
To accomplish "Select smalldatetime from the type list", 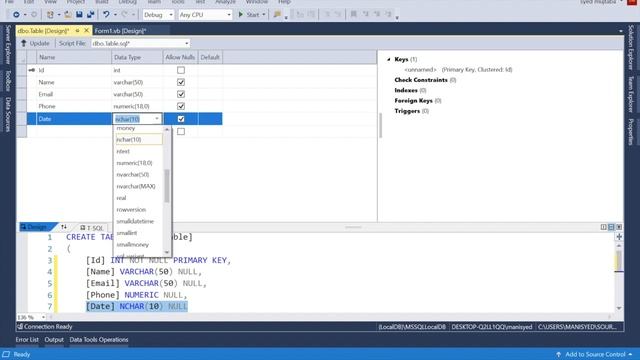I will (x=135, y=221).
